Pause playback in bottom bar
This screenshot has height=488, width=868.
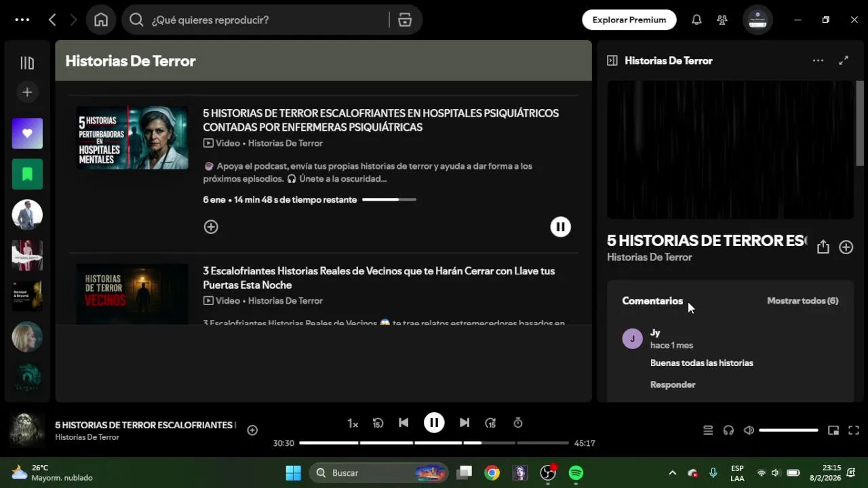click(x=434, y=423)
